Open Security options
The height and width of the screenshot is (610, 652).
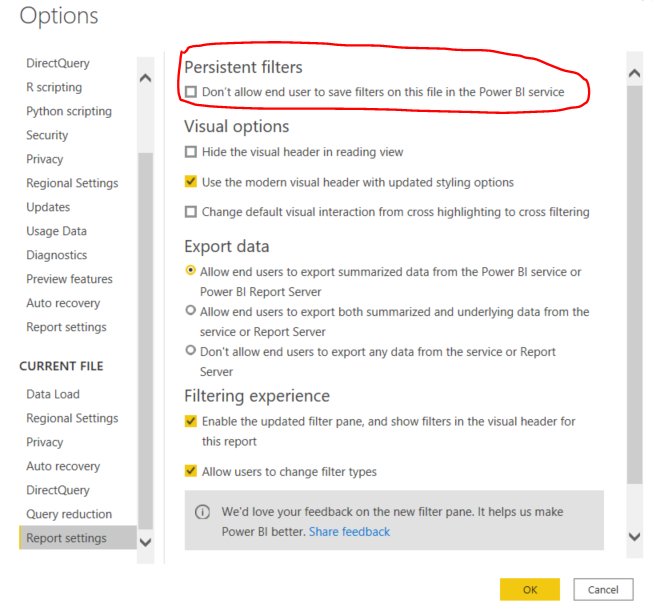tap(47, 135)
